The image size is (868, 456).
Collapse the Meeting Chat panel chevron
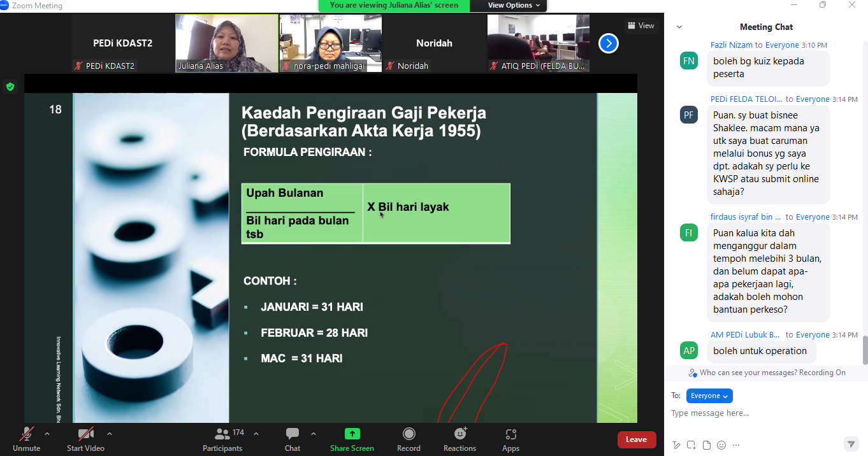click(679, 27)
